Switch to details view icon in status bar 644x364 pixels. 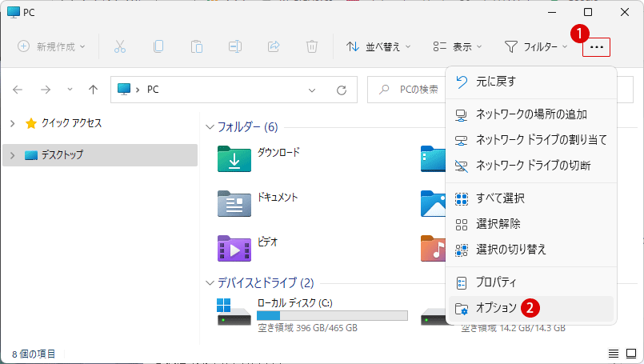[x=613, y=354]
